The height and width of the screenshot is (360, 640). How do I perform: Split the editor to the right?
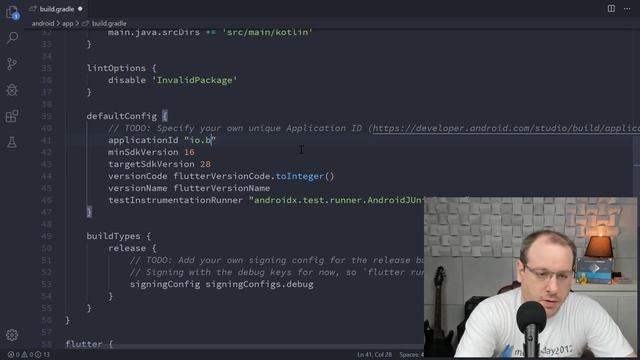click(x=611, y=9)
